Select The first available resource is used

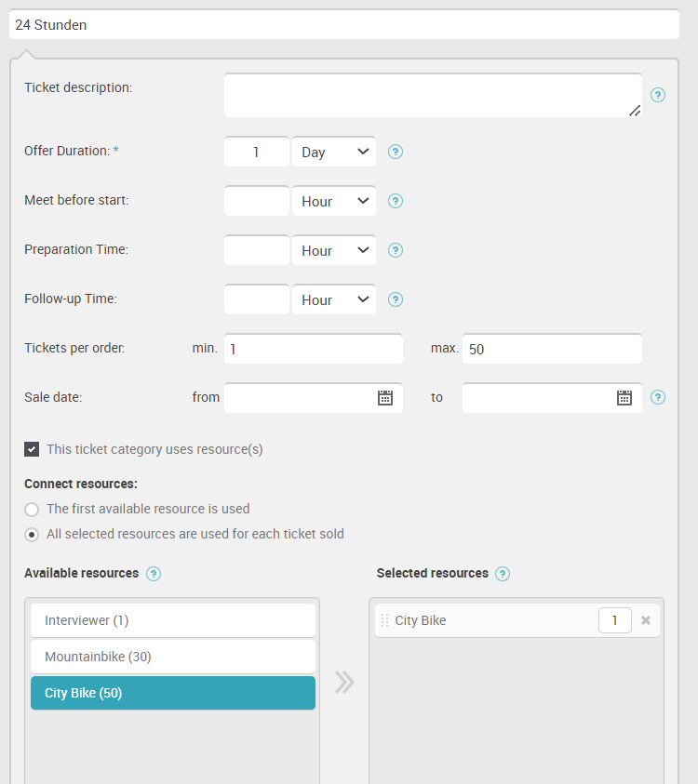pyautogui.click(x=32, y=510)
